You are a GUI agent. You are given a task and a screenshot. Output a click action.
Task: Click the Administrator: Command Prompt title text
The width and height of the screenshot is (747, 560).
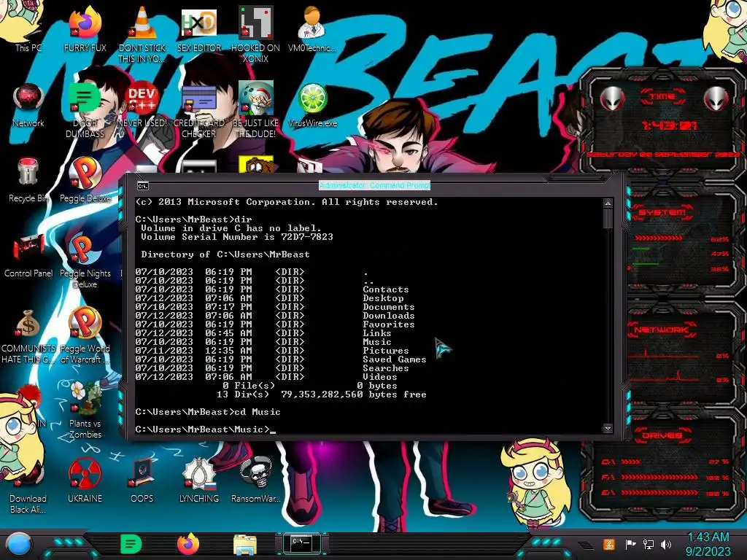[374, 185]
